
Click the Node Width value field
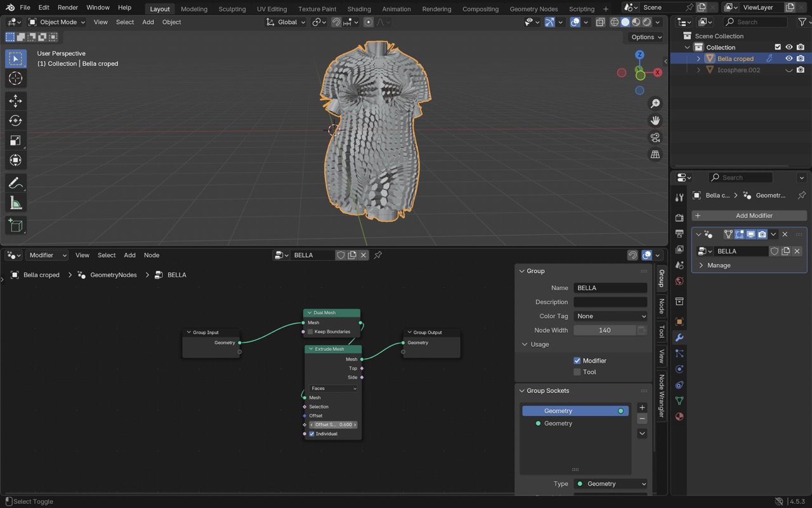(x=605, y=330)
